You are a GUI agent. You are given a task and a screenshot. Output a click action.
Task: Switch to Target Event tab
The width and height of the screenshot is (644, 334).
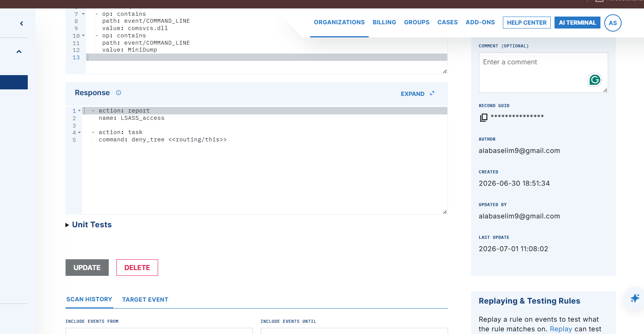[145, 300]
